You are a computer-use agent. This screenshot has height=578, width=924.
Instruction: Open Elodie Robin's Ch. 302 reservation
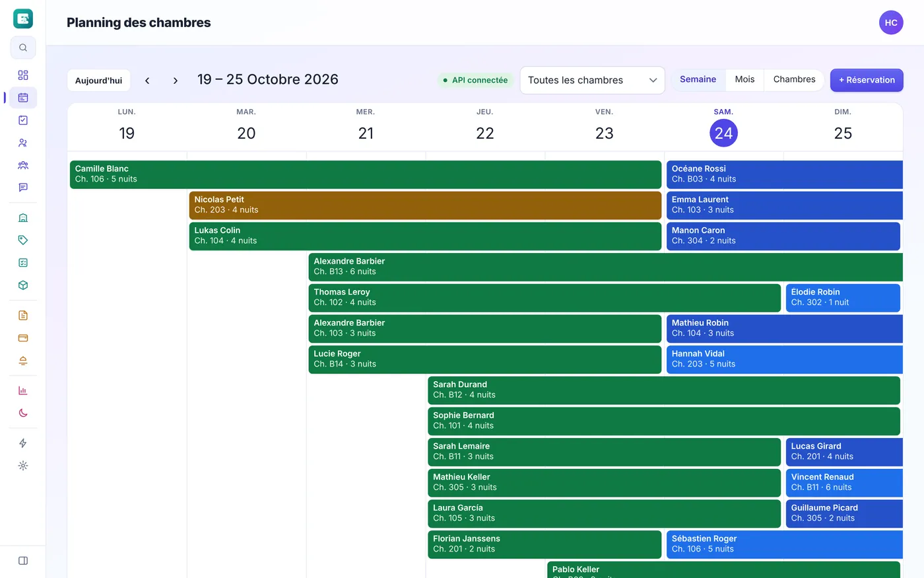843,298
